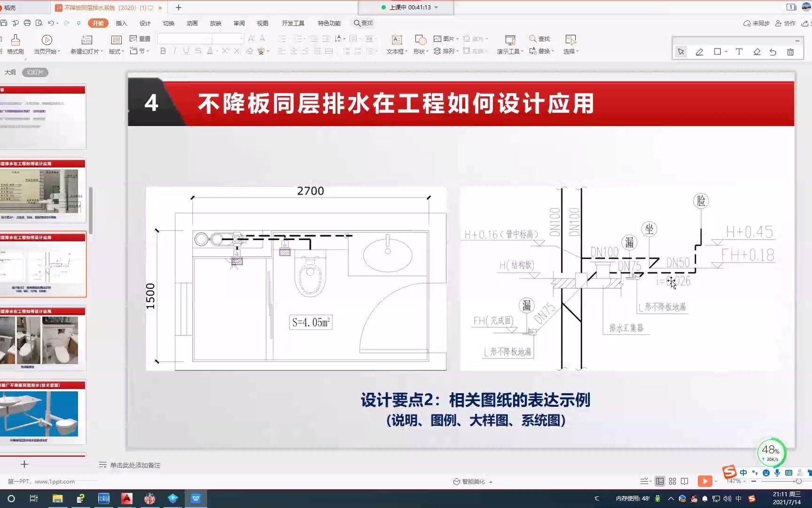Image resolution: width=812 pixels, height=508 pixels.
Task: Switch to the Transitions (切换) tab
Action: click(x=168, y=23)
